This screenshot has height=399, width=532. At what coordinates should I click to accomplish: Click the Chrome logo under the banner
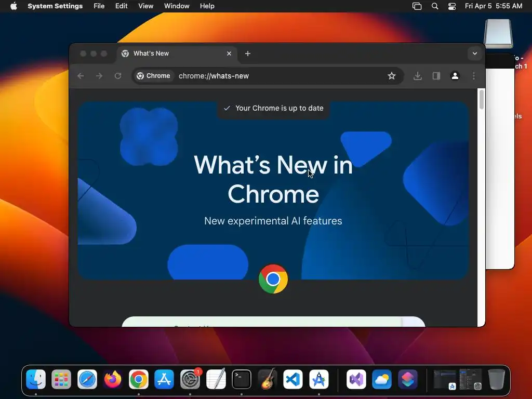(x=273, y=279)
